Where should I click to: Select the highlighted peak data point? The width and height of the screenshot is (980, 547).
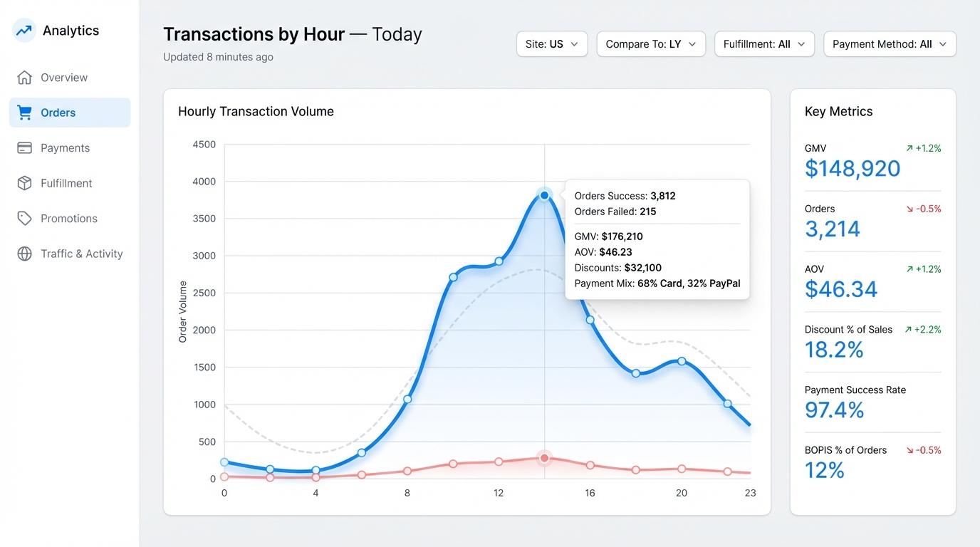click(x=544, y=194)
